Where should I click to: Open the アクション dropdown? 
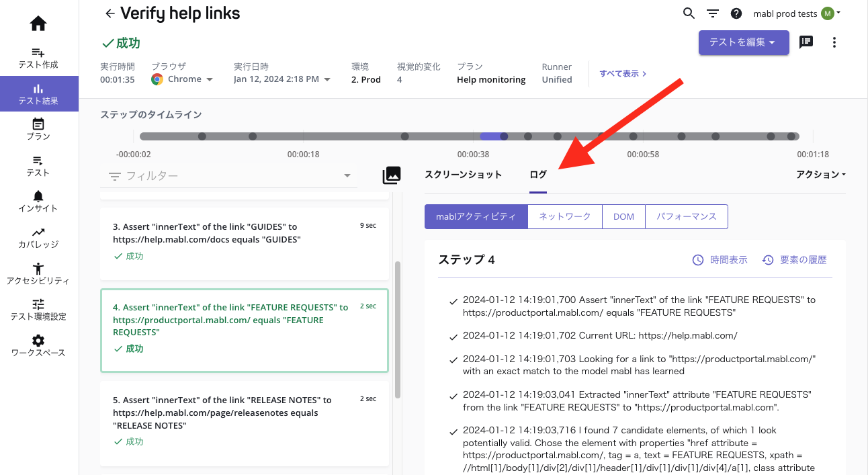pyautogui.click(x=820, y=175)
